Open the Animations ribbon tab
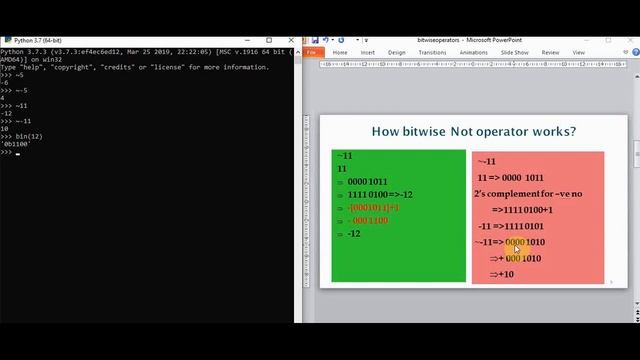Viewport: 640px width, 360px height. (473, 53)
